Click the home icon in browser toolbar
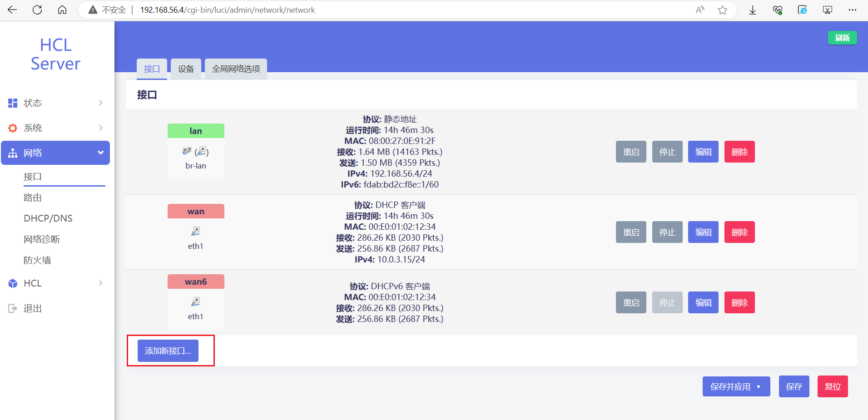 pyautogui.click(x=62, y=10)
